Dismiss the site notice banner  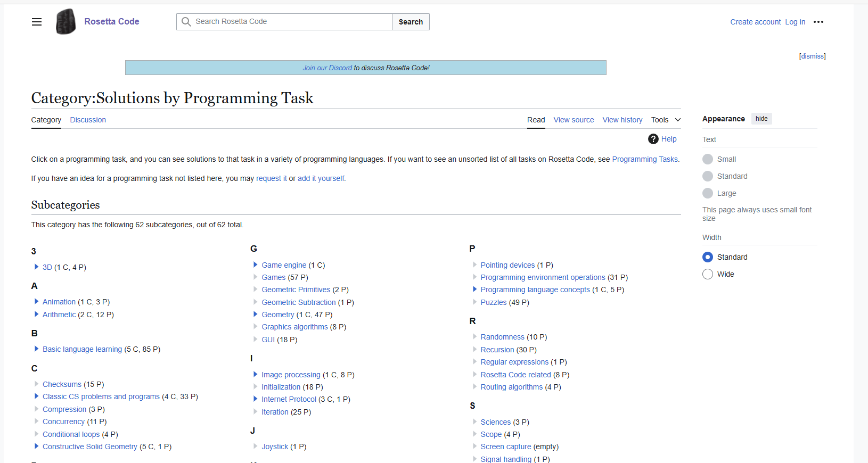(x=812, y=56)
